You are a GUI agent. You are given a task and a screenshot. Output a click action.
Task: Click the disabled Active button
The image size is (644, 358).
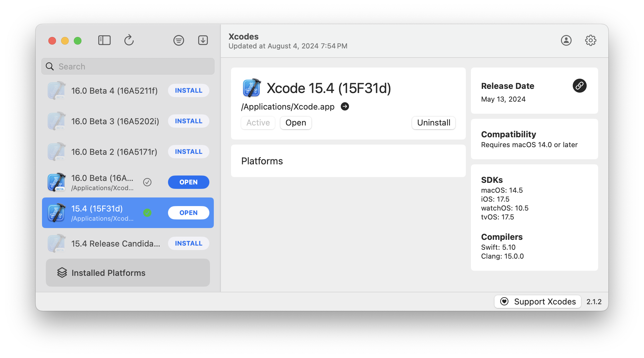tap(258, 123)
